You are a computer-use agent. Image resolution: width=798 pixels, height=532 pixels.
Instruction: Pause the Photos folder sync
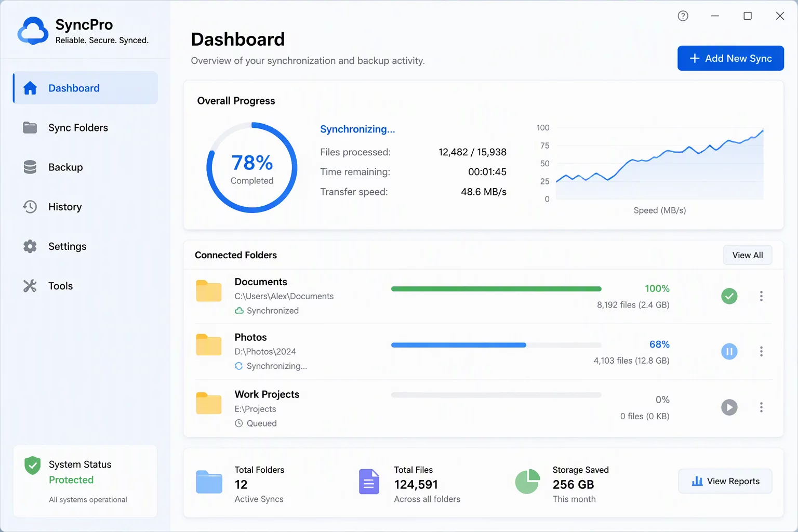click(729, 352)
